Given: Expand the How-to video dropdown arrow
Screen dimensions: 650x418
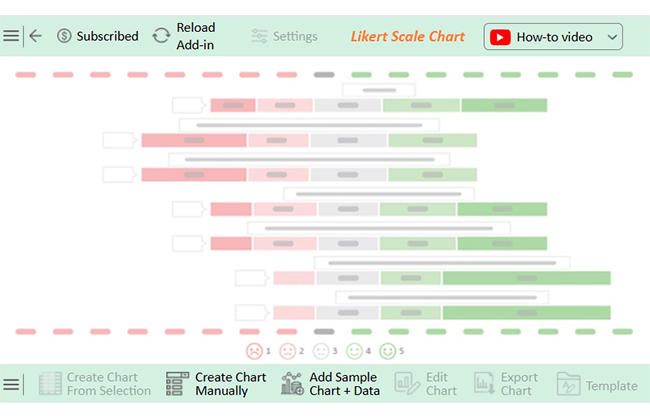Looking at the screenshot, I should point(612,37).
